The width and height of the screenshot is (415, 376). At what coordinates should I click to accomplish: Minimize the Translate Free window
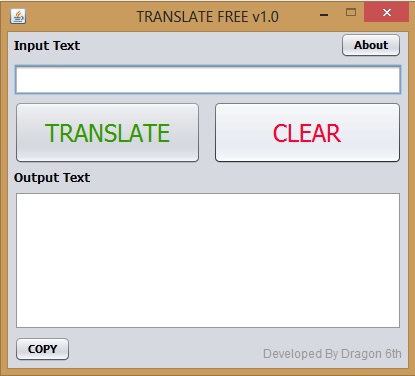coord(324,15)
